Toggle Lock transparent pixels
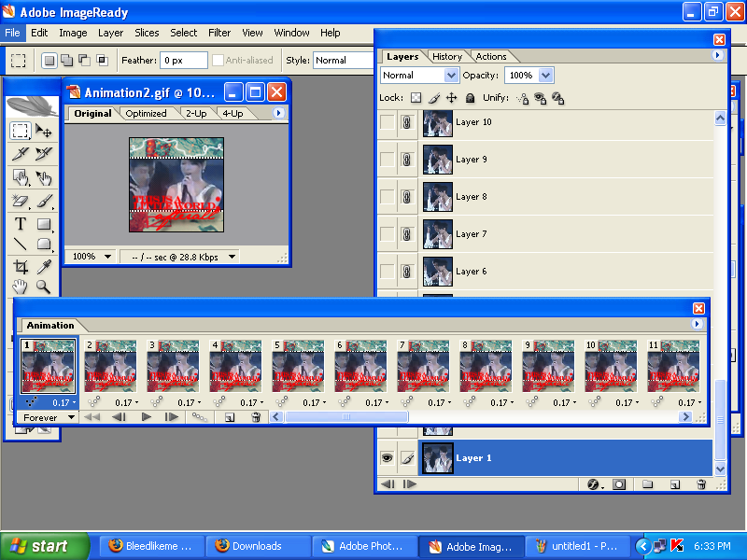The width and height of the screenshot is (747, 560). [416, 98]
